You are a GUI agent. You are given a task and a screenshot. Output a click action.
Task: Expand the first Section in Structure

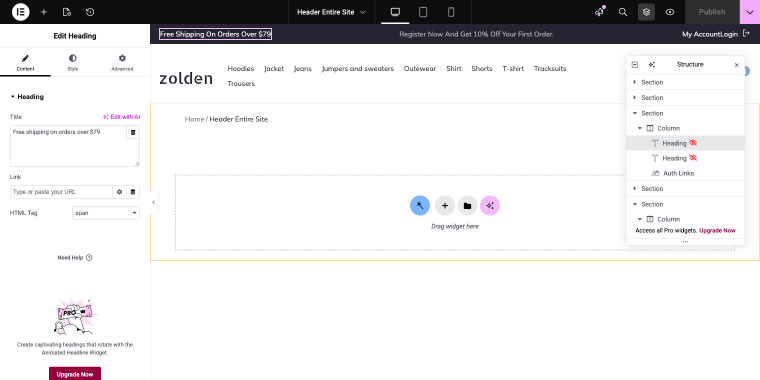click(634, 82)
